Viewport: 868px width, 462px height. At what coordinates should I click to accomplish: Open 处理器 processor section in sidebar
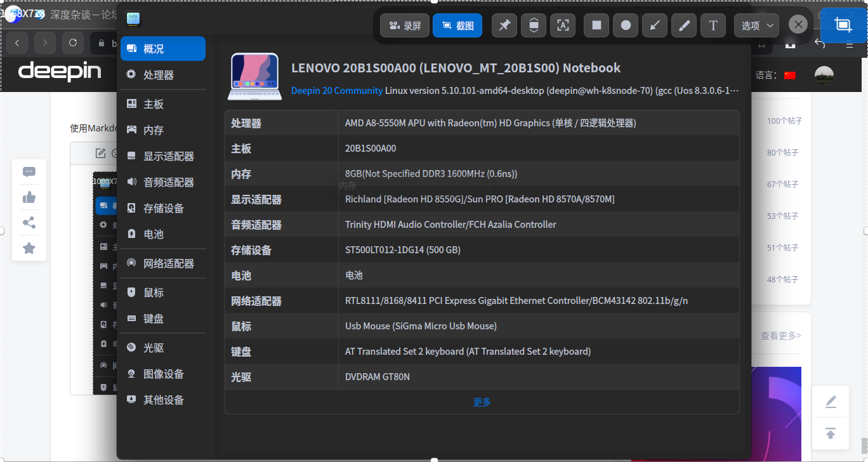coord(163,75)
